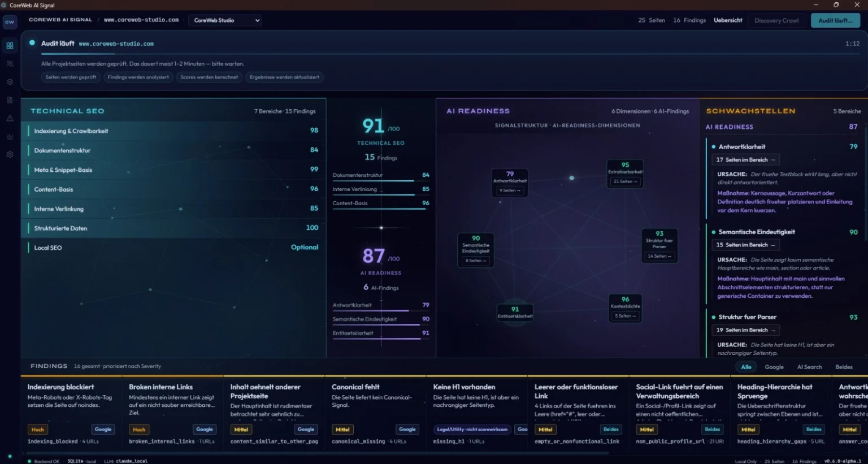This screenshot has height=464, width=868.
Task: Click the Legal/Utility nicht scorewirksam badge
Action: 472,430
